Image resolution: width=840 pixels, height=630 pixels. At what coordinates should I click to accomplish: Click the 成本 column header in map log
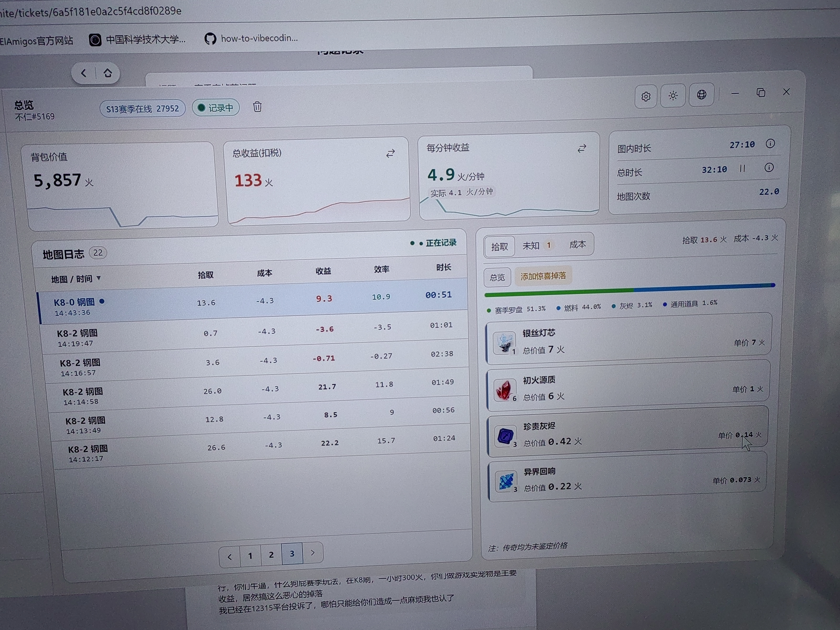coord(264,273)
